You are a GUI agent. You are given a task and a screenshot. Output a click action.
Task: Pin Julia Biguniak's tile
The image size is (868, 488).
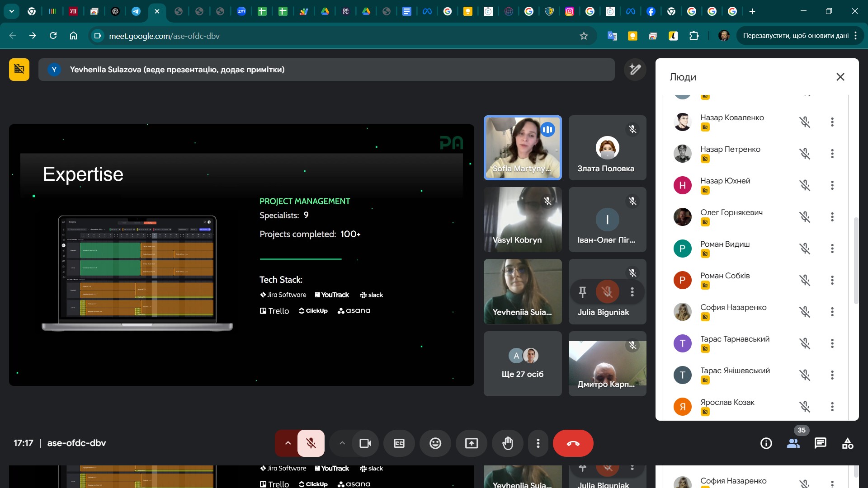point(583,292)
